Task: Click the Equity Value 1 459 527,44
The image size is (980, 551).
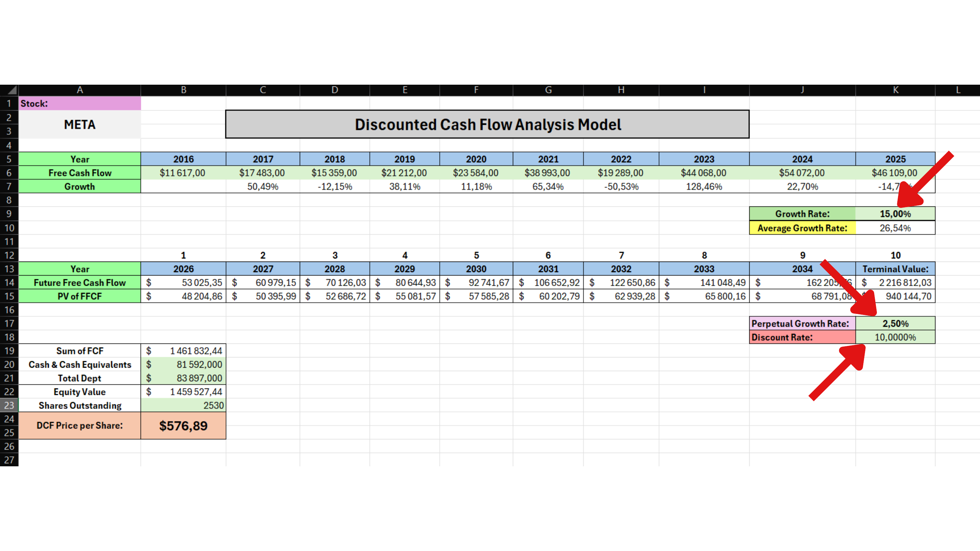Action: pyautogui.click(x=183, y=392)
